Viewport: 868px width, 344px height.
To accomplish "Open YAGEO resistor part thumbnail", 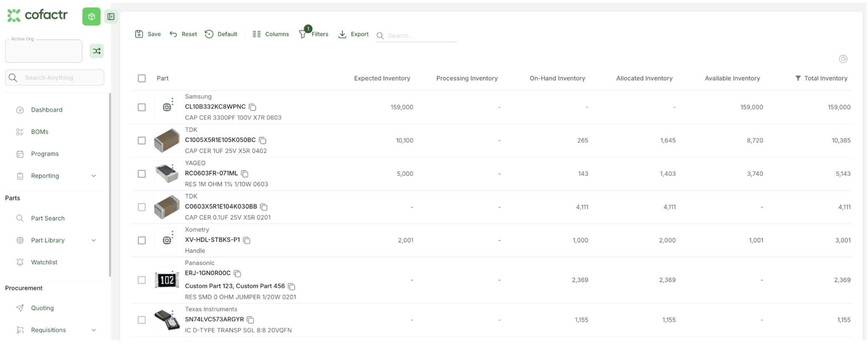I will tap(167, 174).
